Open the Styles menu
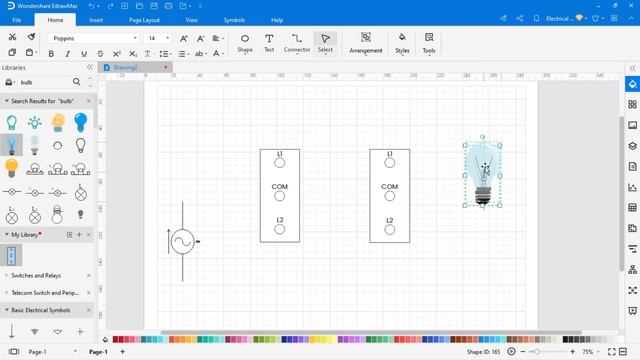 (x=402, y=43)
